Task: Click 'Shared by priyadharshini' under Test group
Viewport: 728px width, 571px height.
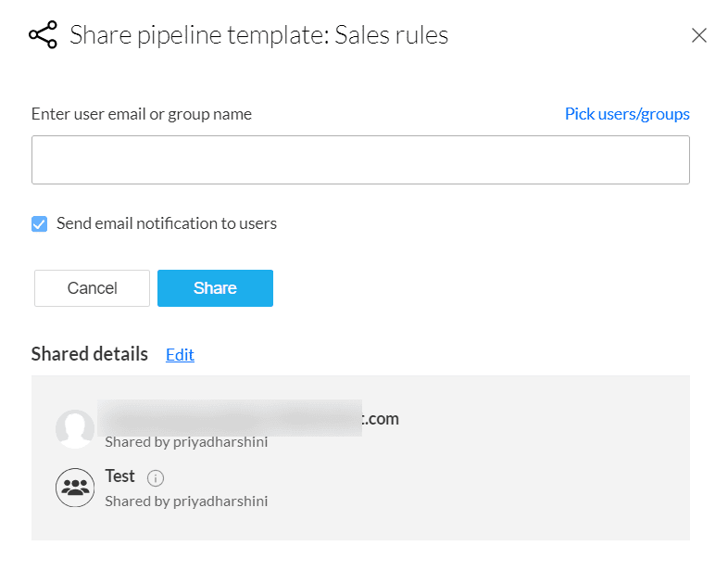Action: (x=186, y=501)
